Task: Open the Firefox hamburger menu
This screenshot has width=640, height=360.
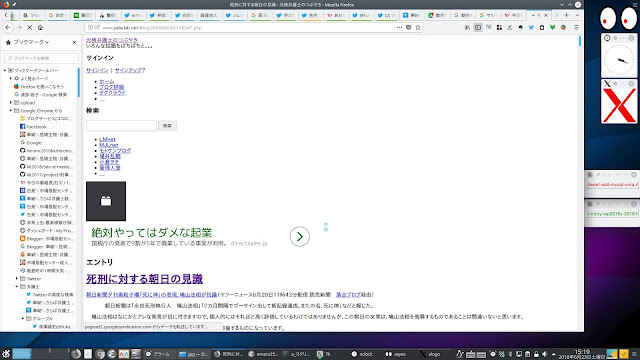Action: (576, 27)
